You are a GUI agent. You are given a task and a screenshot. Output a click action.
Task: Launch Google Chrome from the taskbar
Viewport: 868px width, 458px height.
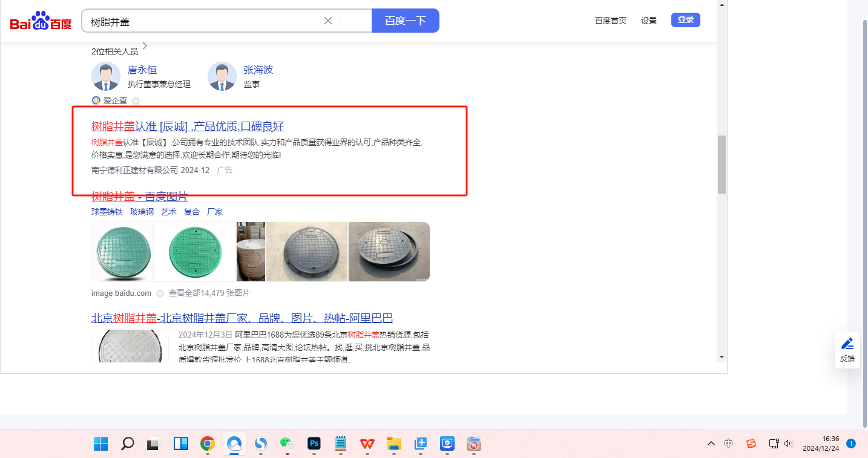207,444
